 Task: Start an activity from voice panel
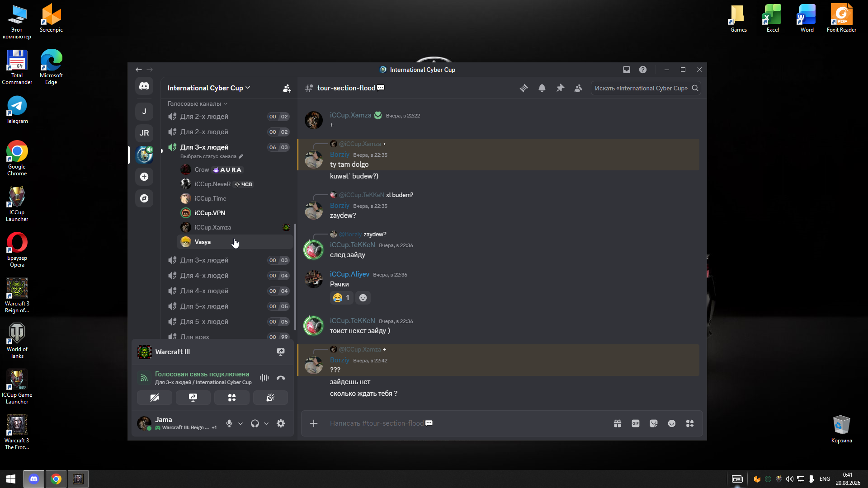(x=232, y=398)
